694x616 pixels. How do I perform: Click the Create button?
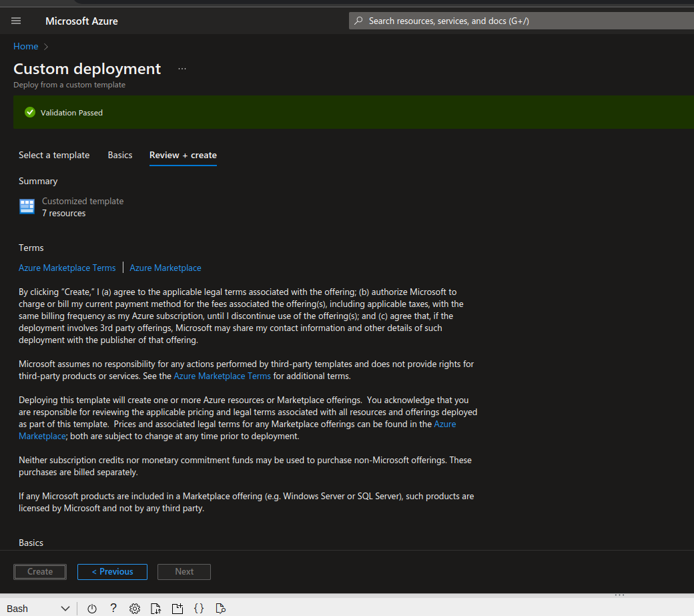point(40,572)
